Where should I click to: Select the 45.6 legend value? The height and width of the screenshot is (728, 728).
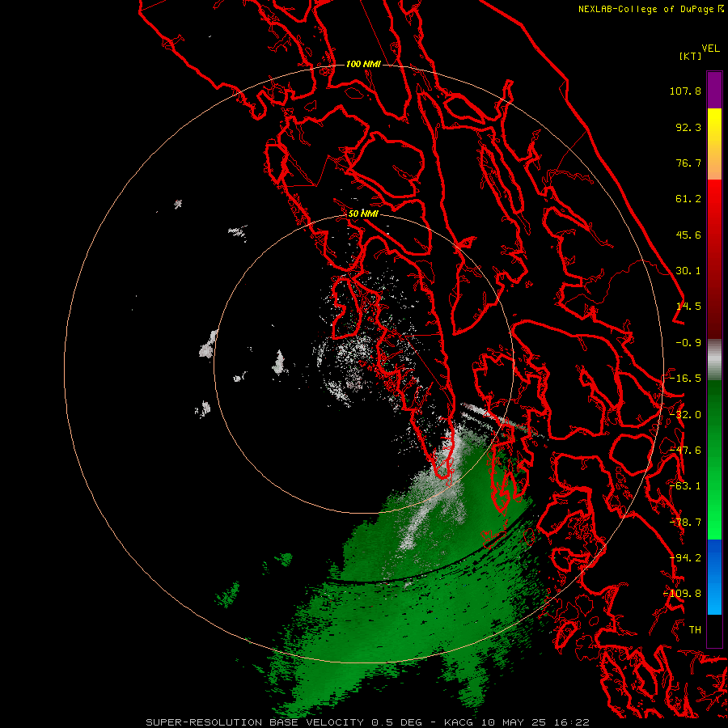click(688, 235)
